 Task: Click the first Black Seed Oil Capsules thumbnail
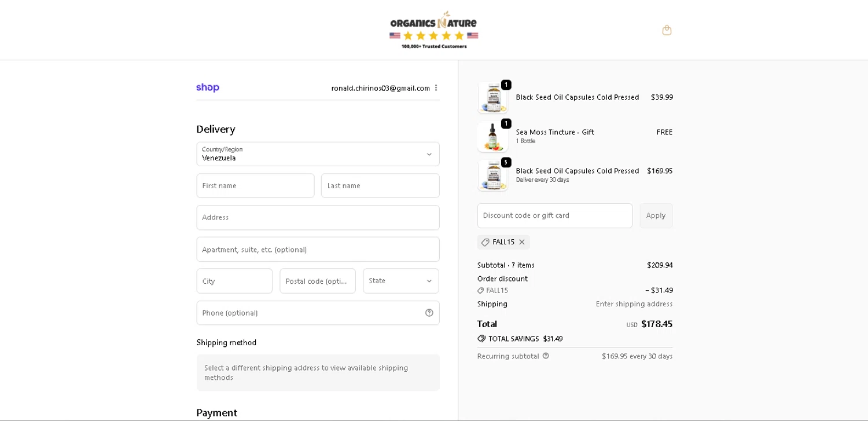[x=492, y=97]
